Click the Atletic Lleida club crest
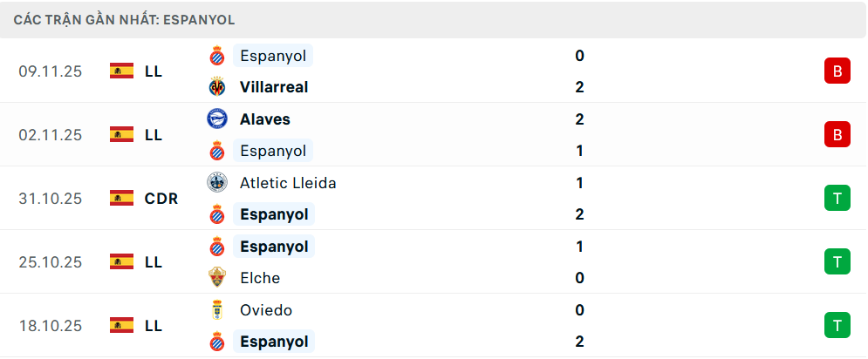 tap(216, 183)
